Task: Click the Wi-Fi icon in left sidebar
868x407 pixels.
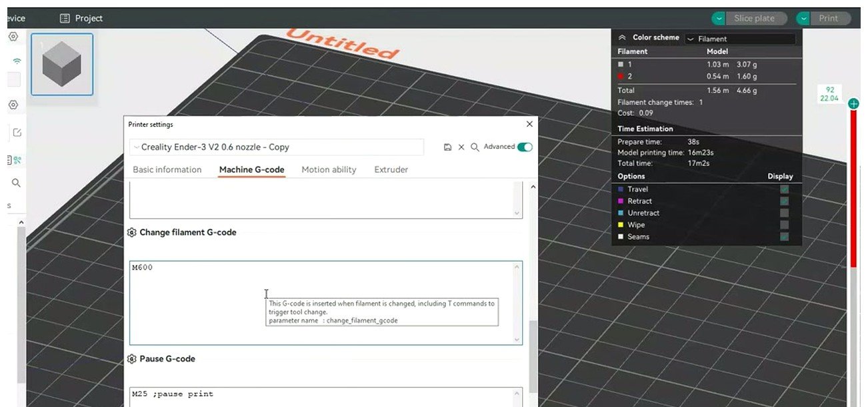Action: pos(17,61)
